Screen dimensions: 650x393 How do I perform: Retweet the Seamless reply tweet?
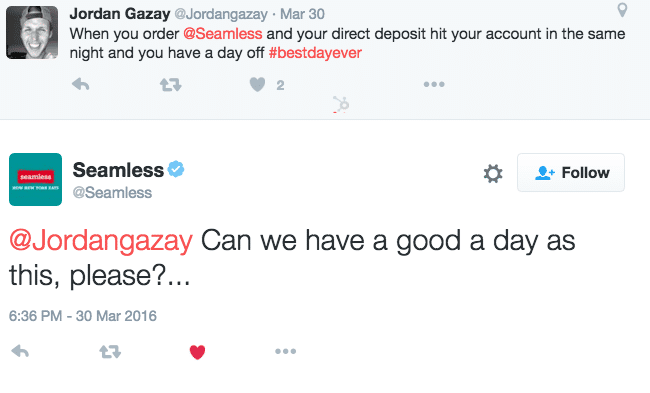click(x=110, y=352)
